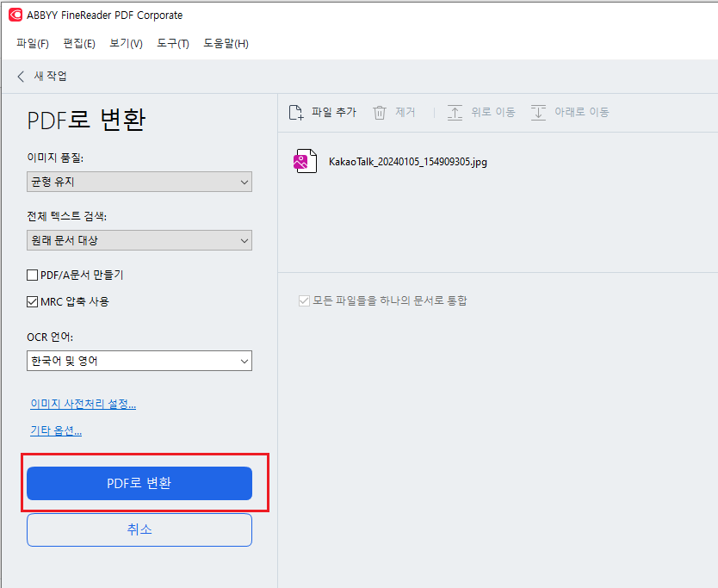The image size is (718, 588).
Task: Toggle PDF/A문서 만들기 checkbox
Action: [x=32, y=275]
